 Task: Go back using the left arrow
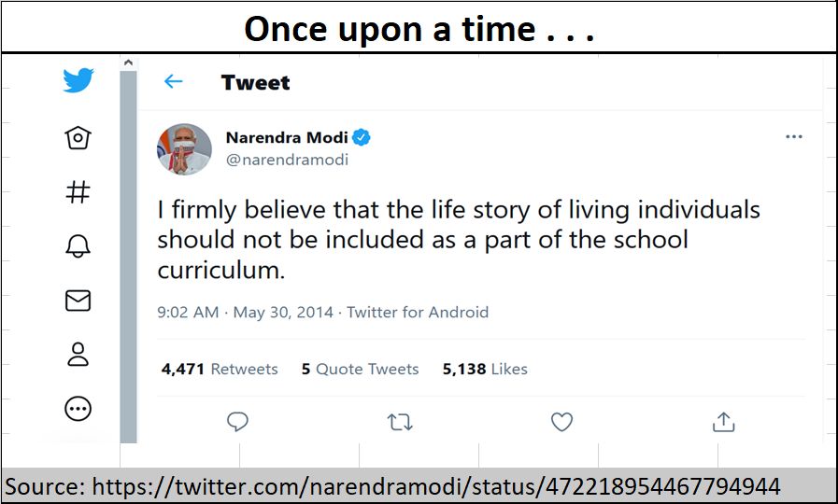[x=173, y=81]
